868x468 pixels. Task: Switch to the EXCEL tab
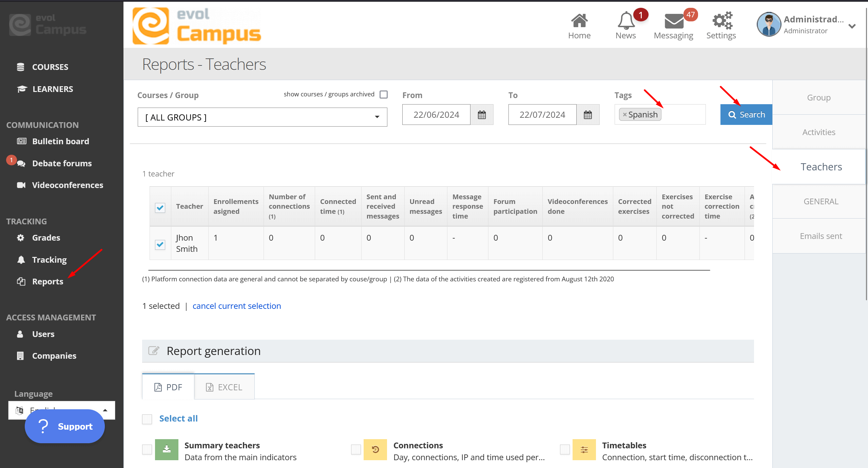[x=224, y=387]
